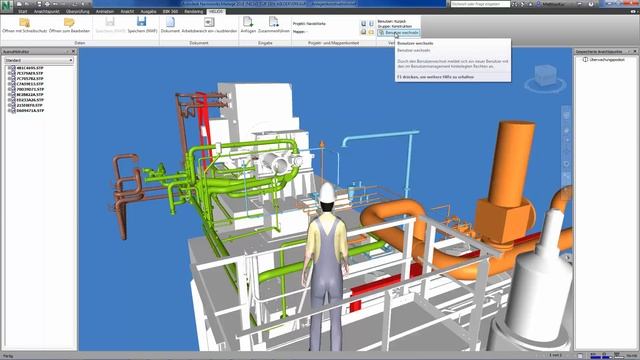Expand the 7C575AE9.STP tree node

(9, 73)
